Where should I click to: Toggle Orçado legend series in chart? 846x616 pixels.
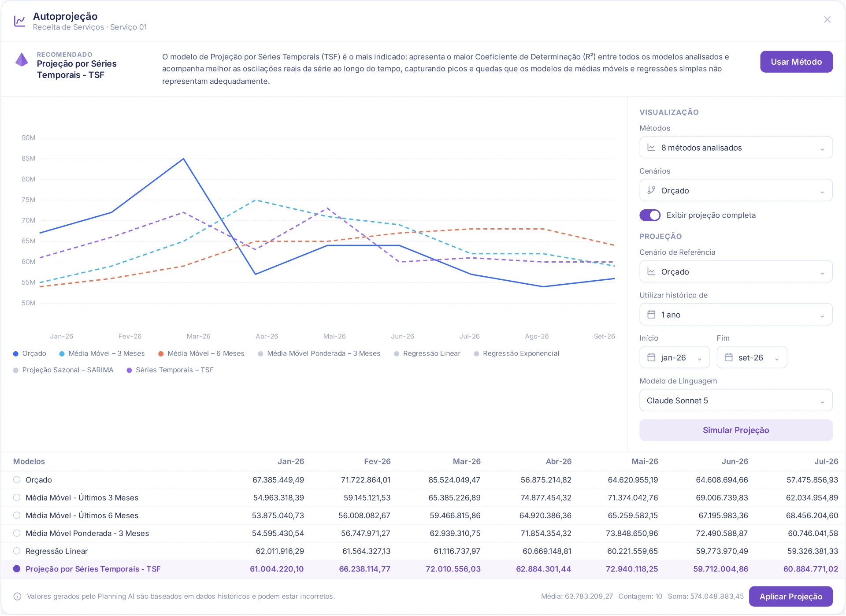click(x=30, y=353)
